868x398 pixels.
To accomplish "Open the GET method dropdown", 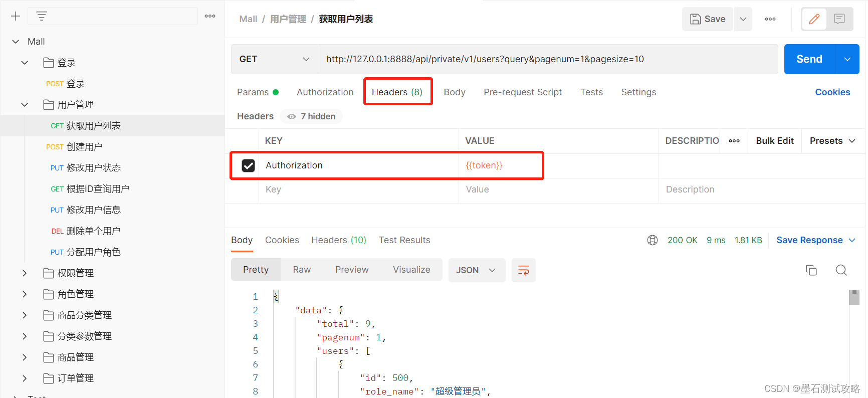I will click(x=274, y=59).
